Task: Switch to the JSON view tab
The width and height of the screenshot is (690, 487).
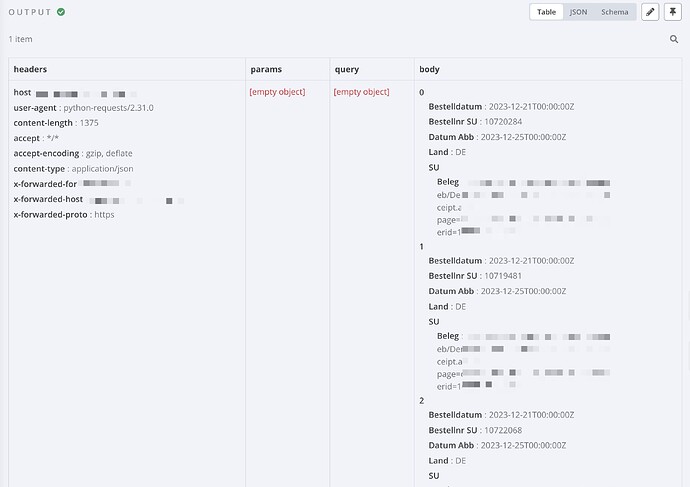Action: (578, 12)
